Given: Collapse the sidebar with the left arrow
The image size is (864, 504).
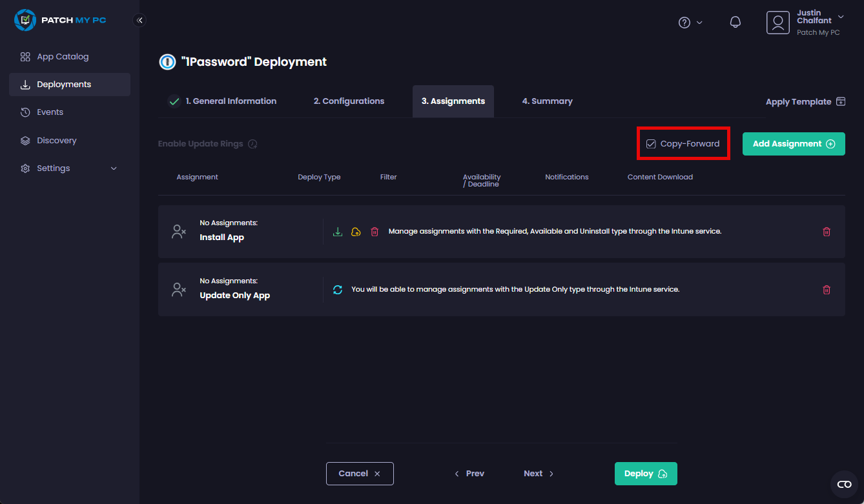Looking at the screenshot, I should 139,20.
